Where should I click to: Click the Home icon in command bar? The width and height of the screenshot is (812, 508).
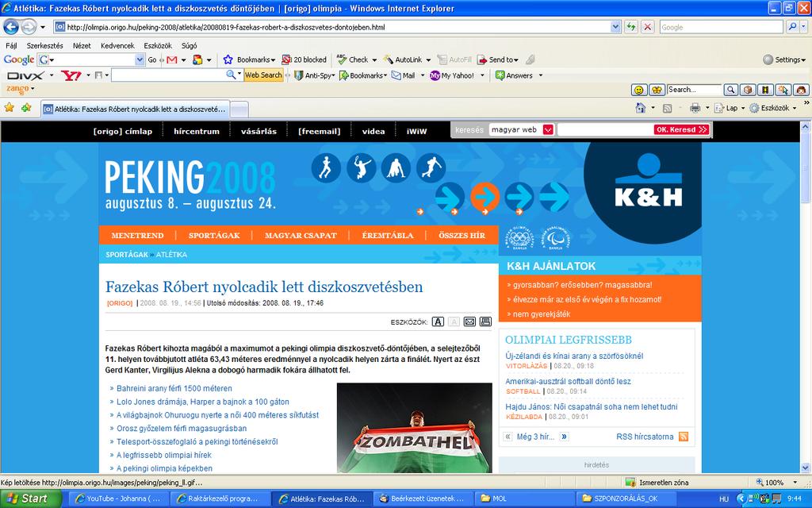click(x=641, y=108)
